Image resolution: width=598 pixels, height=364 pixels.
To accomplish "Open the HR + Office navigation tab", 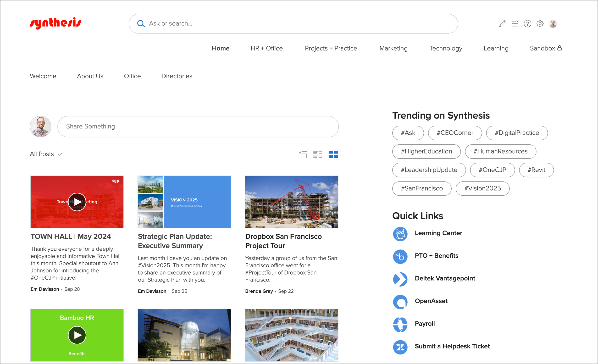I will [266, 48].
